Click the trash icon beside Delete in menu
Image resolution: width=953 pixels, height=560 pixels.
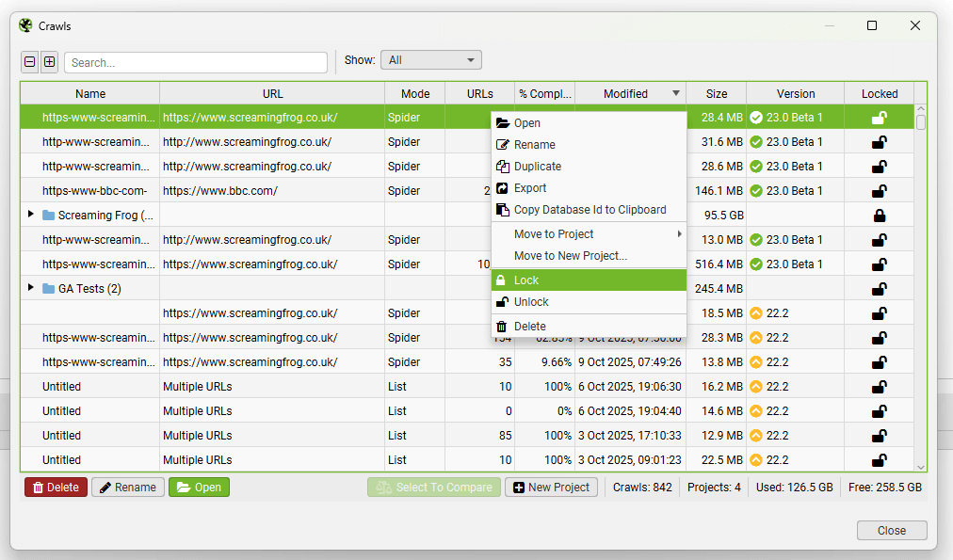pyautogui.click(x=502, y=327)
